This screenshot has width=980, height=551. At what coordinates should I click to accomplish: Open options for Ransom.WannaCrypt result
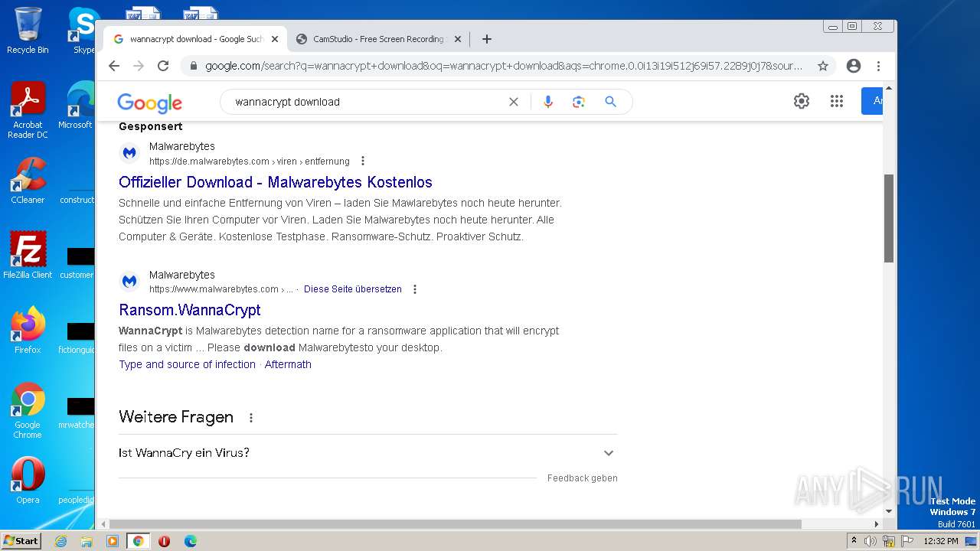click(415, 289)
